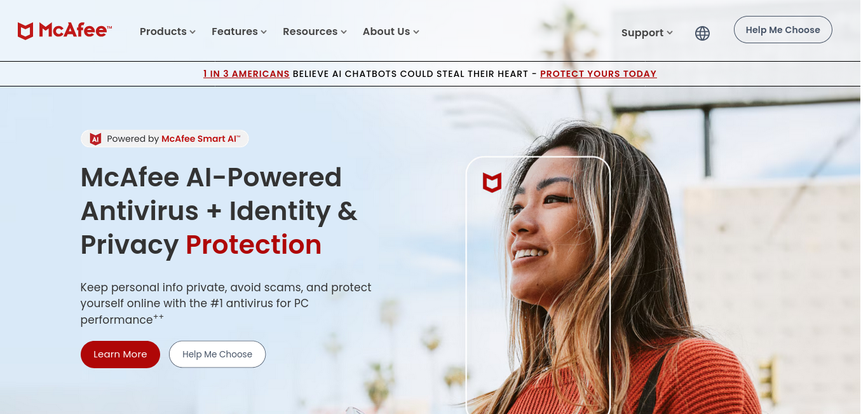The width and height of the screenshot is (868, 414).
Task: Click the 'Powered by McAfee Smart AI' badge
Action: (165, 139)
